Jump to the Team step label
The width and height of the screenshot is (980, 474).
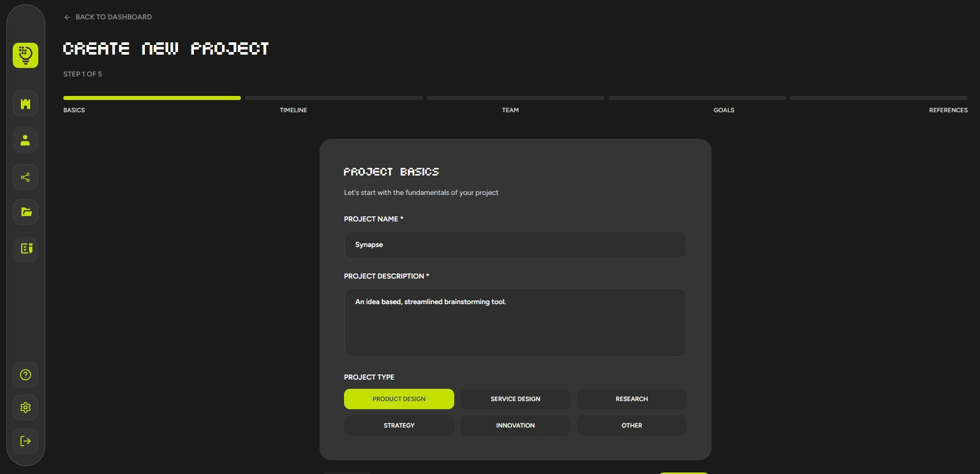pos(510,110)
